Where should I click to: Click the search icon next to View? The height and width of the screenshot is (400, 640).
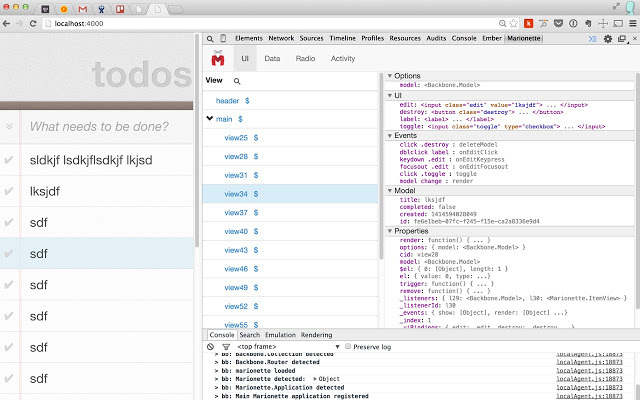(237, 81)
